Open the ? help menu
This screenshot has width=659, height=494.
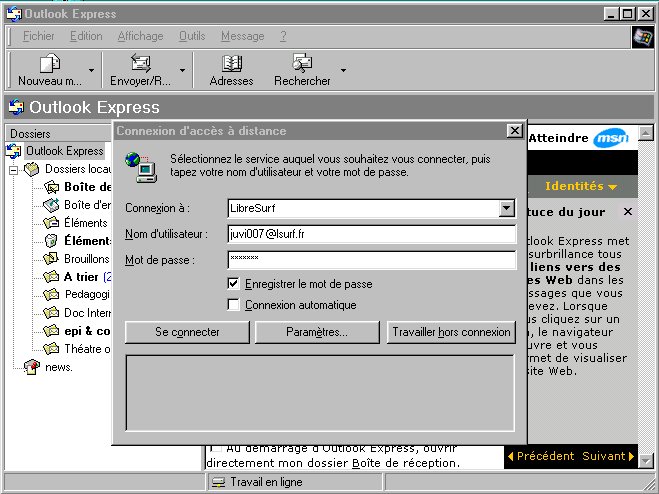[283, 36]
